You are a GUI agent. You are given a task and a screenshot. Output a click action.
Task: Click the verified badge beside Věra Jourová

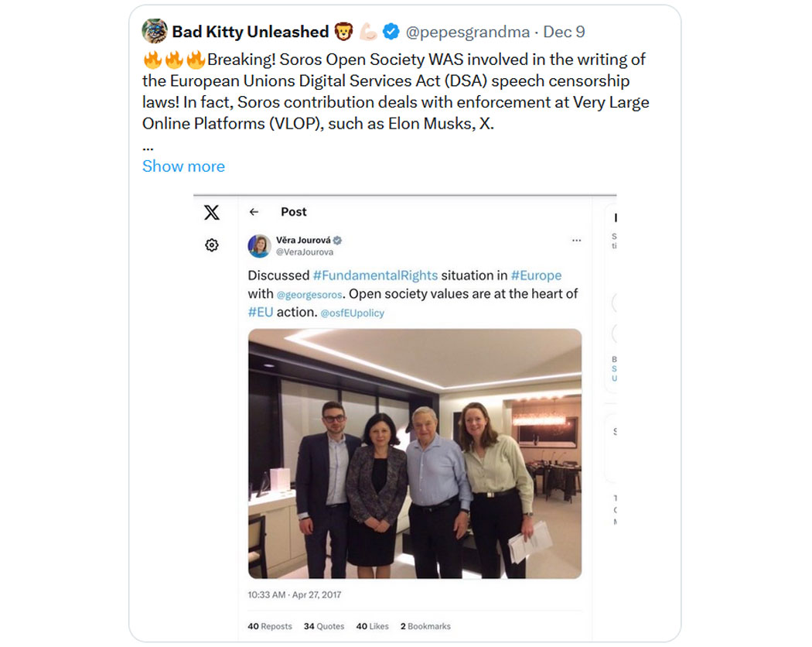[338, 241]
